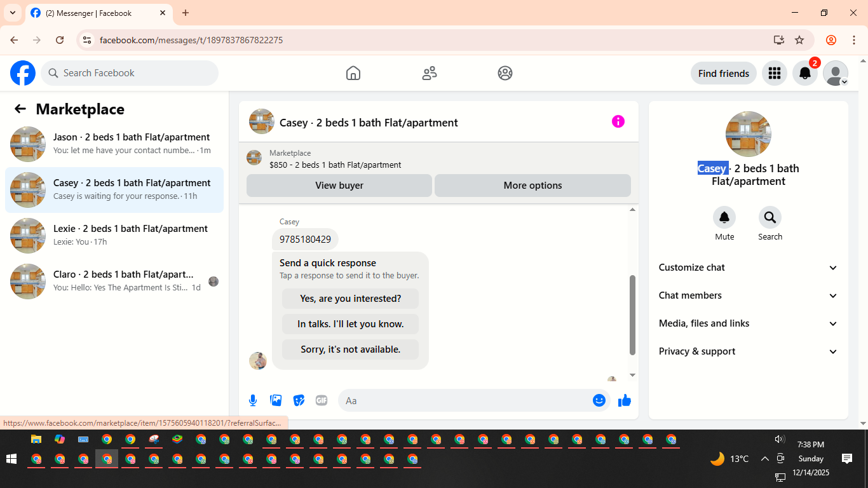Reload the page in browser

tap(60, 40)
